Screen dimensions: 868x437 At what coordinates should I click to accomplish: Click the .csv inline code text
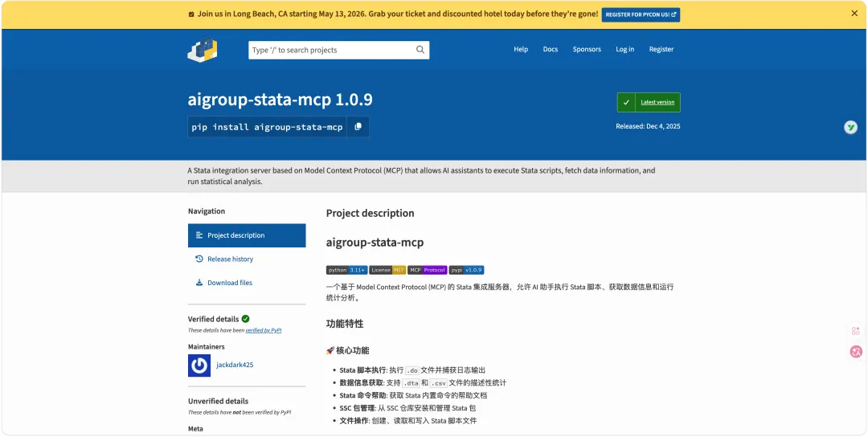pyautogui.click(x=438, y=383)
